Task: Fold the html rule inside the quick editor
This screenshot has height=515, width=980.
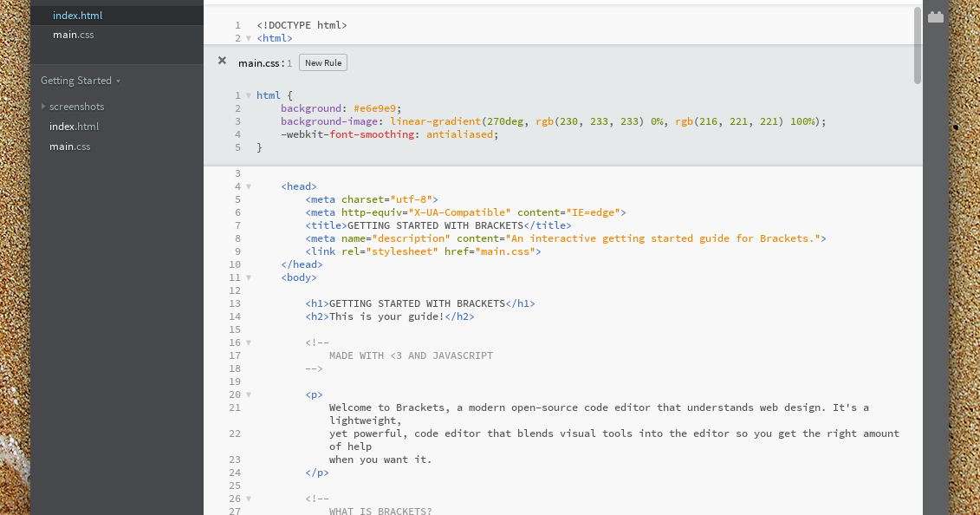Action: pyautogui.click(x=249, y=95)
